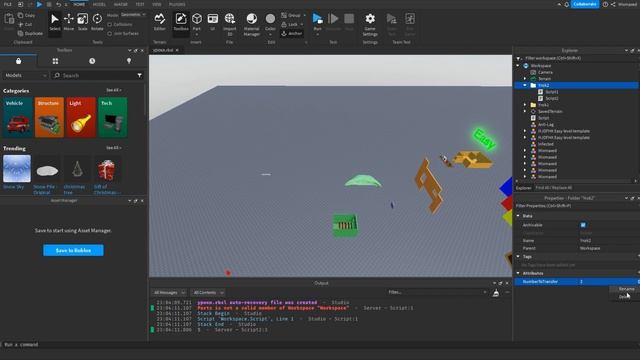
Task: Choose Rename in attribute context menu
Action: [626, 289]
